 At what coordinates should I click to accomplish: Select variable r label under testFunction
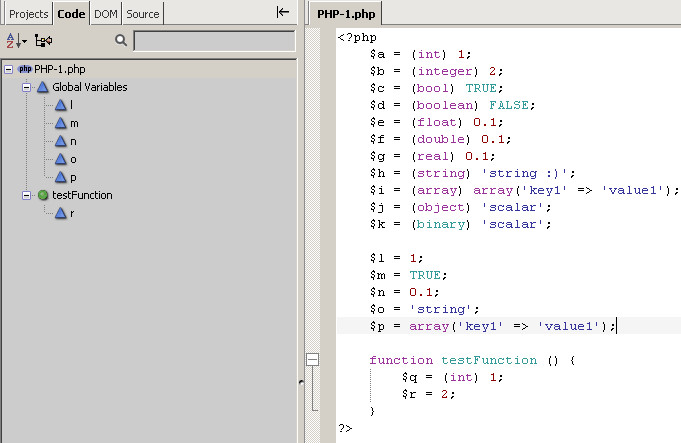[x=72, y=213]
